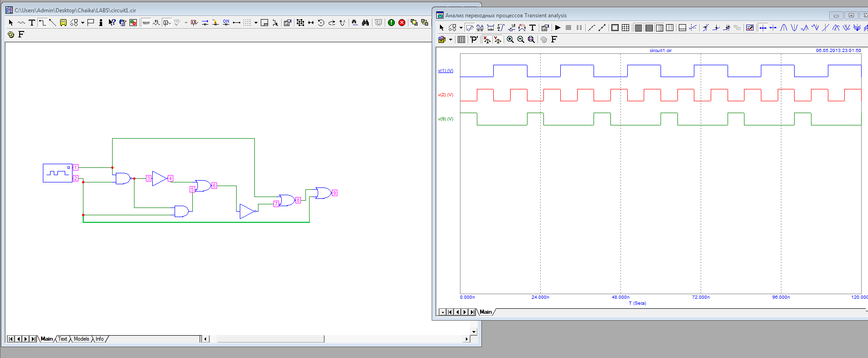The image size is (868, 358).
Task: Toggle node voltages '13' display
Action: coord(194,23)
